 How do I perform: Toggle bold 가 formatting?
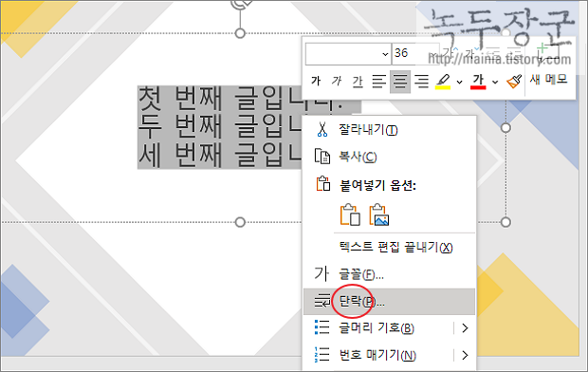click(x=316, y=81)
